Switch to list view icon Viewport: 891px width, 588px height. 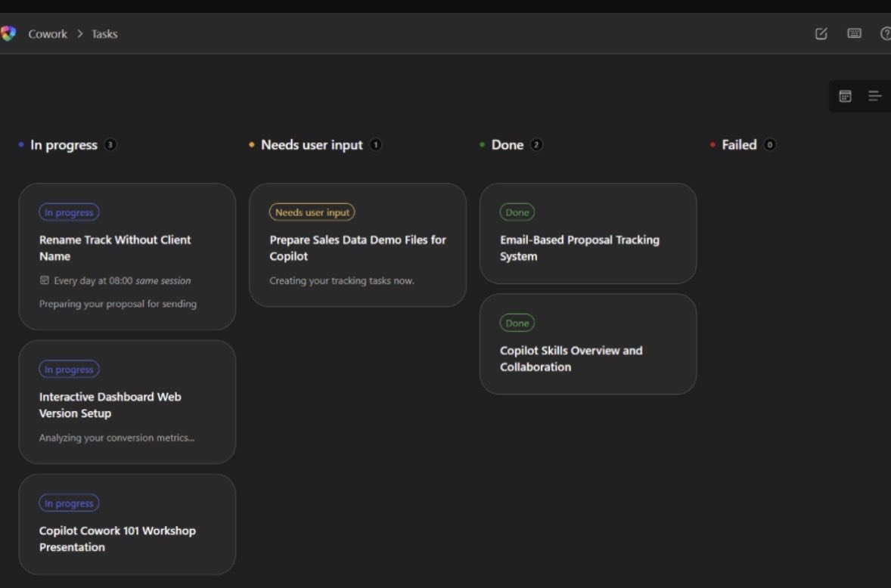point(874,96)
